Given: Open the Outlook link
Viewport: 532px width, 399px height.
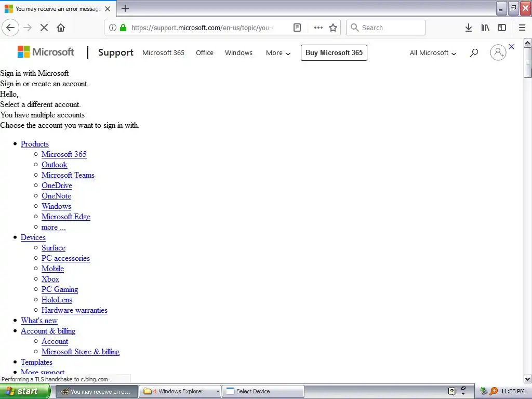Looking at the screenshot, I should click(x=54, y=165).
